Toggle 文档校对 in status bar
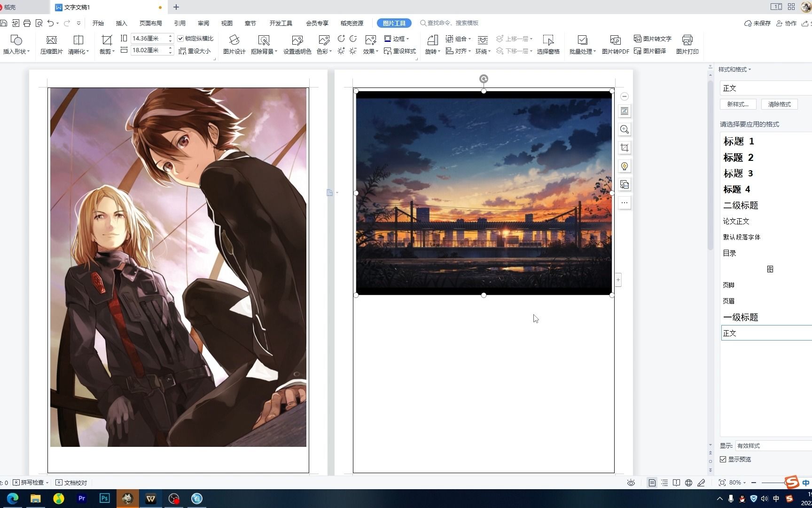The height and width of the screenshot is (508, 812). point(71,483)
